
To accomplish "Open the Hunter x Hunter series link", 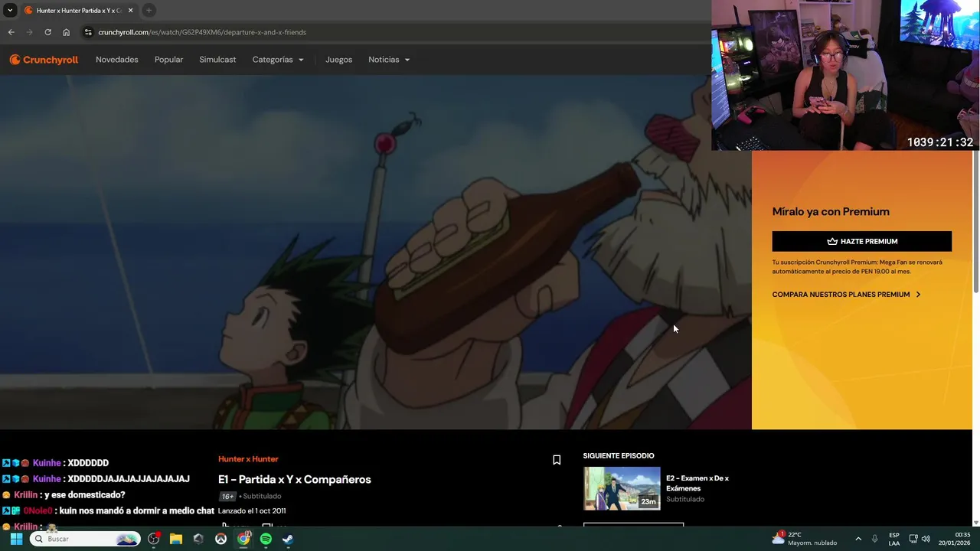I will [248, 459].
